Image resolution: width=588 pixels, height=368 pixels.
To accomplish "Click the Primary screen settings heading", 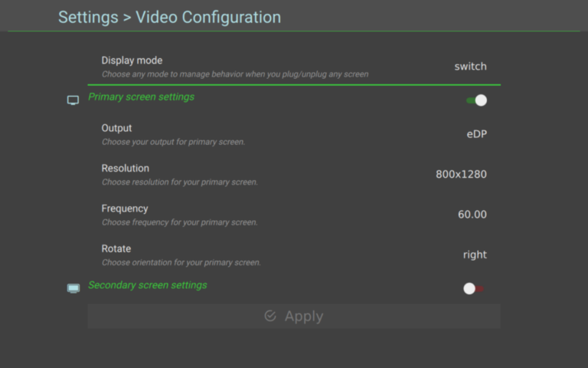I will click(141, 97).
